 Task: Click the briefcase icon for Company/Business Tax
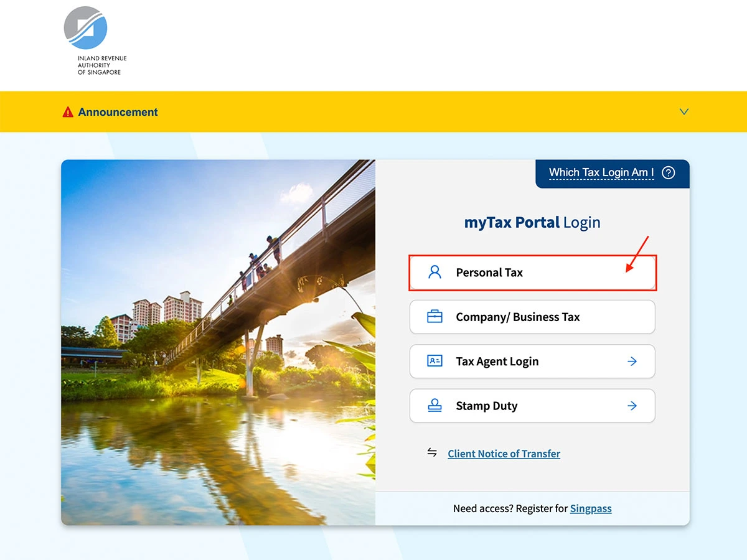pyautogui.click(x=435, y=317)
